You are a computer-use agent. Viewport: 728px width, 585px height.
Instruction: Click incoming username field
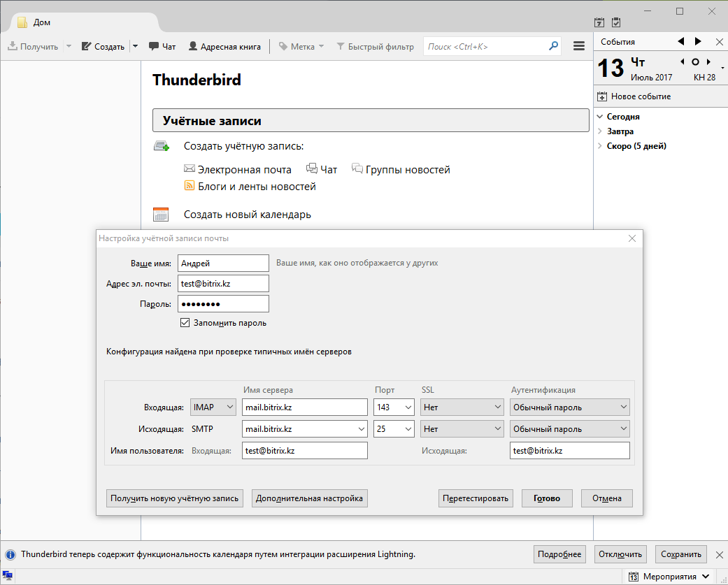(x=305, y=451)
